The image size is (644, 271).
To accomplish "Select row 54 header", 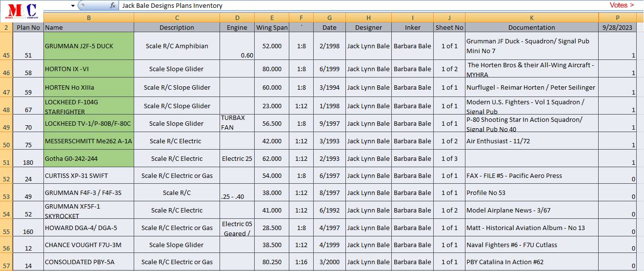I will point(6,210).
